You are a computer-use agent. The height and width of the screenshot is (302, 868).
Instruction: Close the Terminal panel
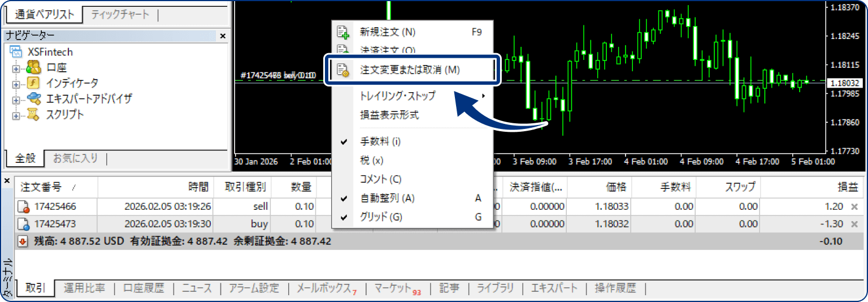(7, 181)
